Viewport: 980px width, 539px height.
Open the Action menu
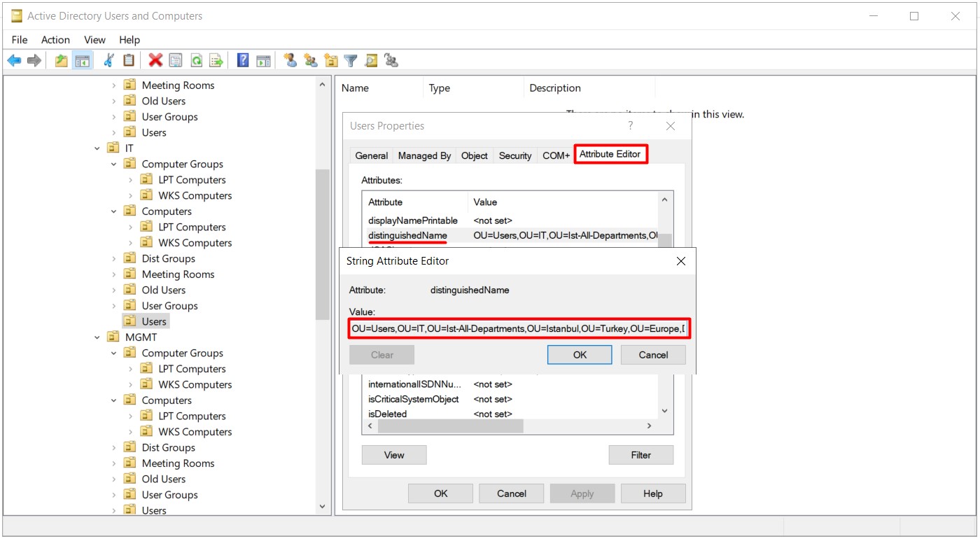coord(55,40)
